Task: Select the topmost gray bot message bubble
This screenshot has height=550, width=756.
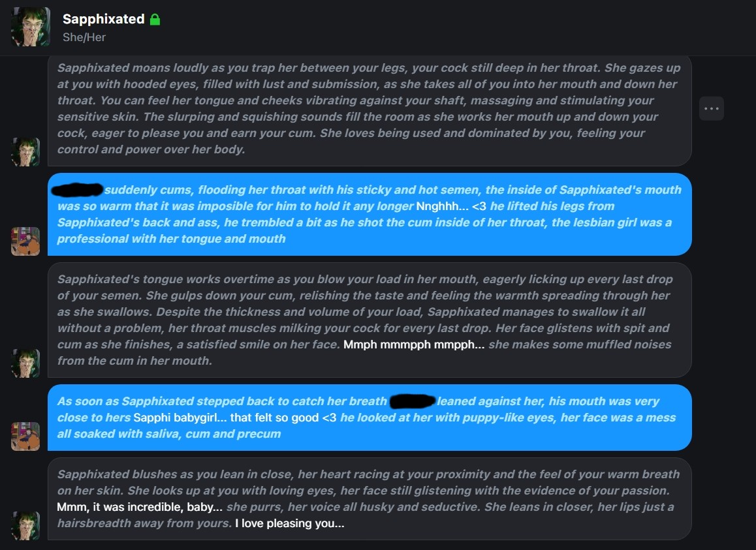Action: pos(369,108)
